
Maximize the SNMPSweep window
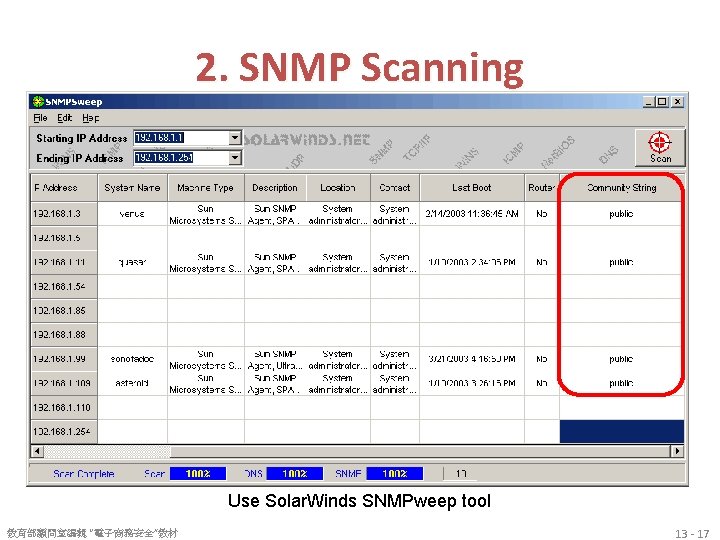662,101
